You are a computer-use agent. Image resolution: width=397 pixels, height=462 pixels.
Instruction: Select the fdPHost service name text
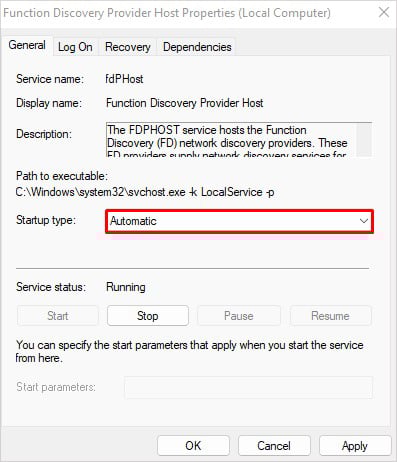tap(124, 79)
